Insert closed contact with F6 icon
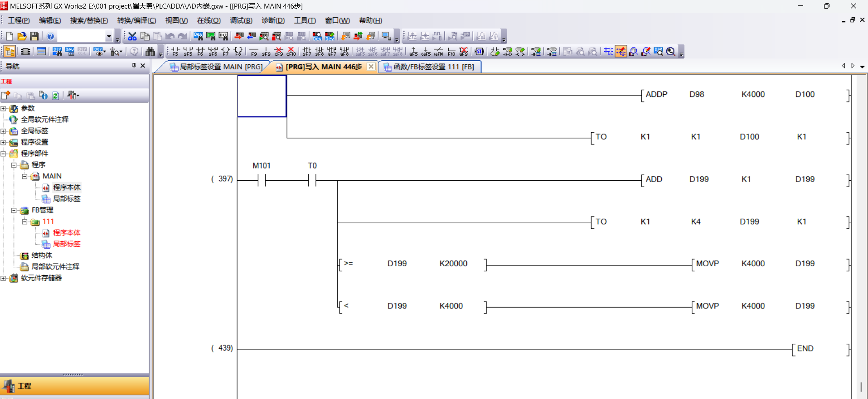868x399 pixels. pyautogui.click(x=200, y=52)
